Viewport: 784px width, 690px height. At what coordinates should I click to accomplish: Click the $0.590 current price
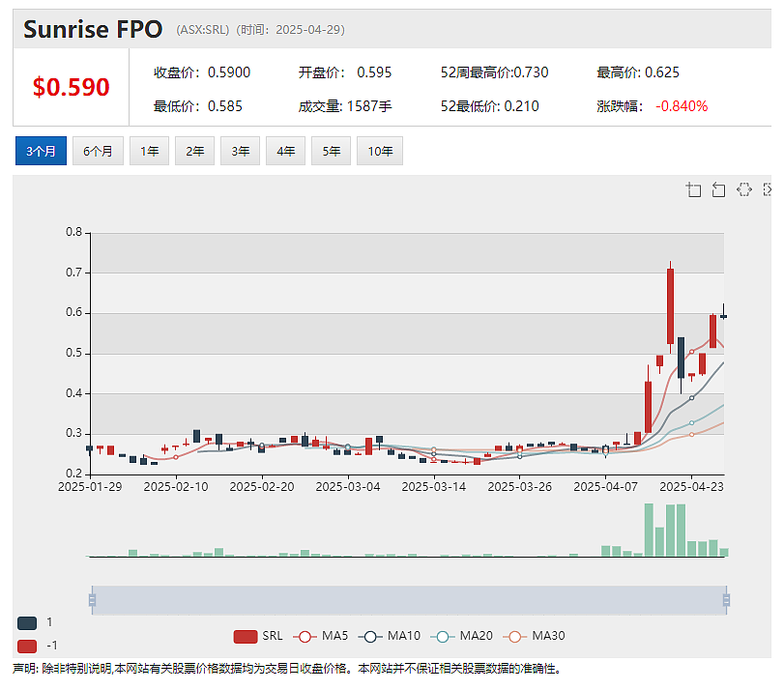tap(71, 87)
